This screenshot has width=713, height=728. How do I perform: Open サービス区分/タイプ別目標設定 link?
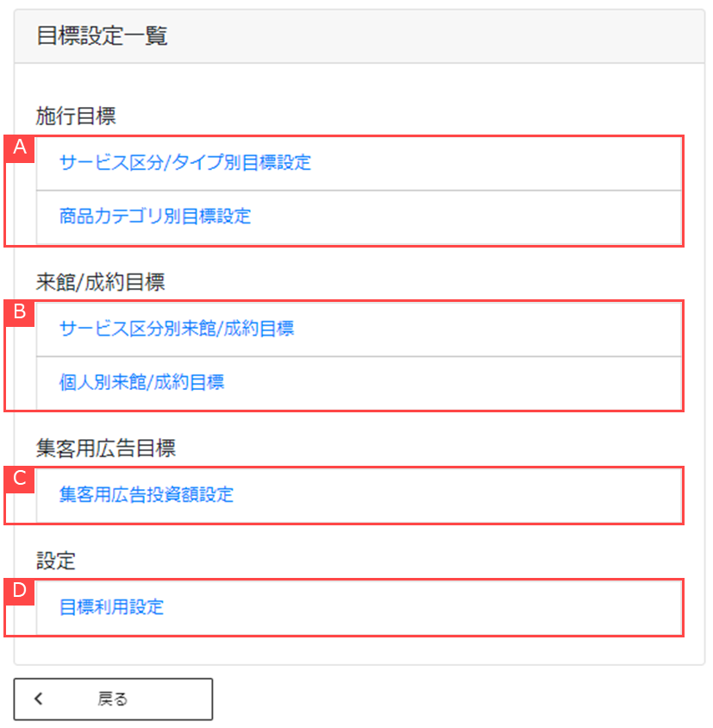tap(184, 162)
